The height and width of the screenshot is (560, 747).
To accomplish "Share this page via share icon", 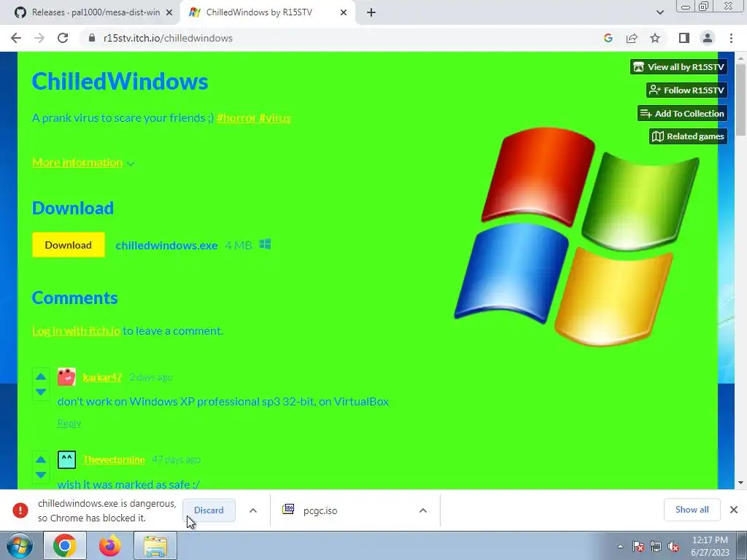I will [632, 38].
